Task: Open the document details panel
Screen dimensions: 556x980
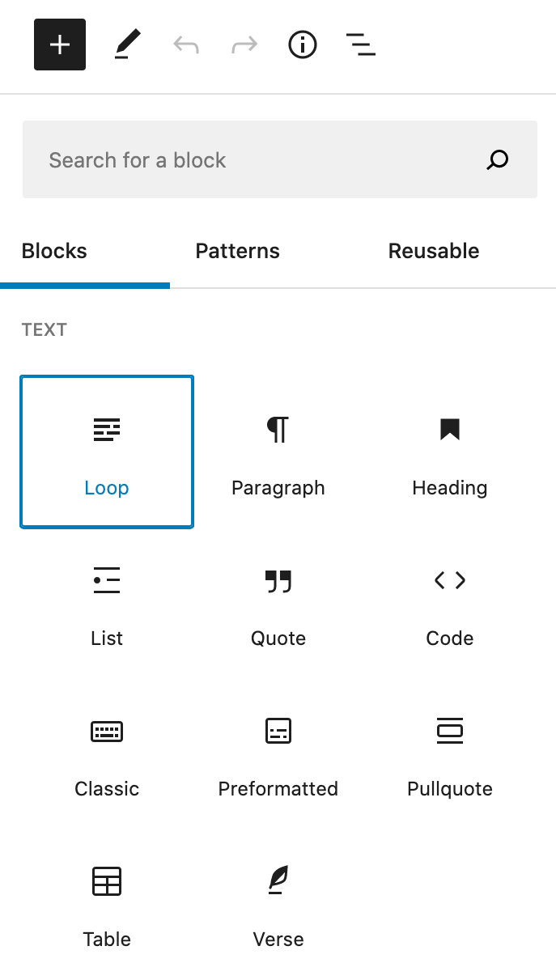Action: tap(302, 45)
